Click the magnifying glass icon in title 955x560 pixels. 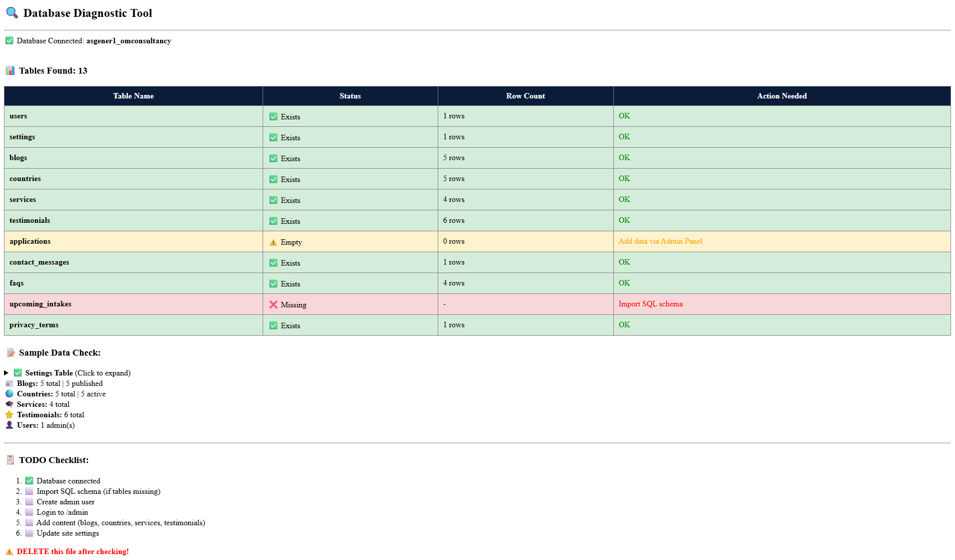pos(12,13)
